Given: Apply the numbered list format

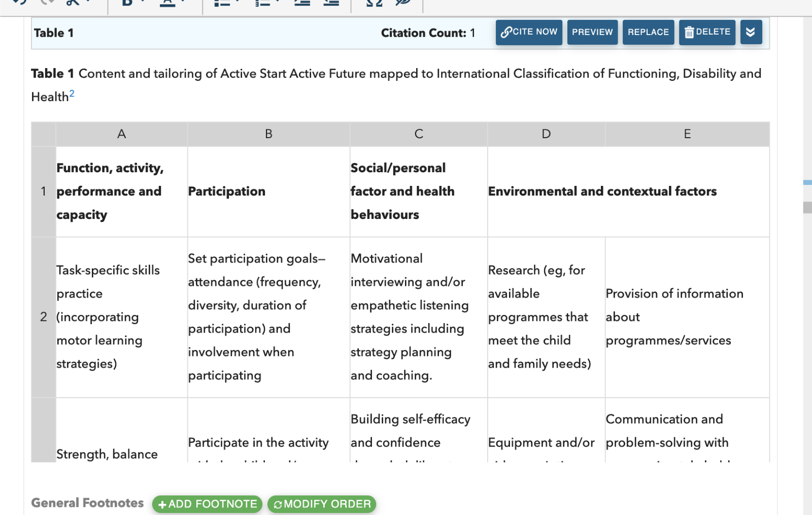Looking at the screenshot, I should 262,3.
